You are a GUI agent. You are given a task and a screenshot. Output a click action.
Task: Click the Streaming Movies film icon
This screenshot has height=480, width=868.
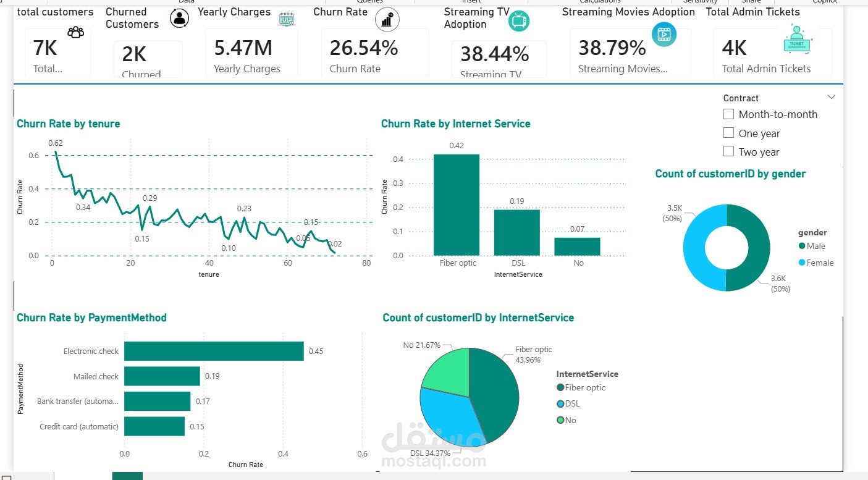[664, 34]
